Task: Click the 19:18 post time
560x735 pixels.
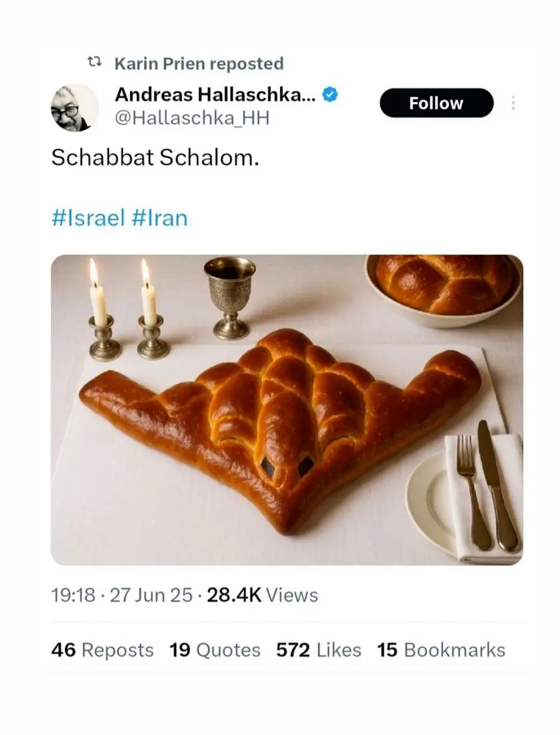Action: [x=73, y=595]
